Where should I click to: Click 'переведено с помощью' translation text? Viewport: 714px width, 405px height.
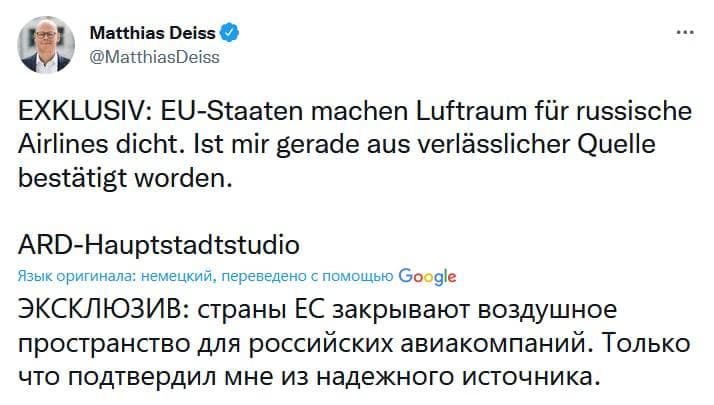click(307, 276)
